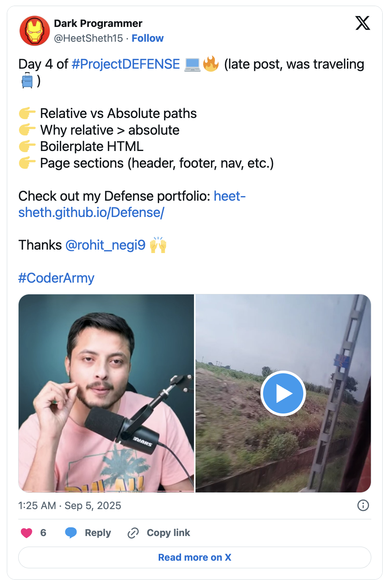Click the Dark Programmer display name

[98, 24]
